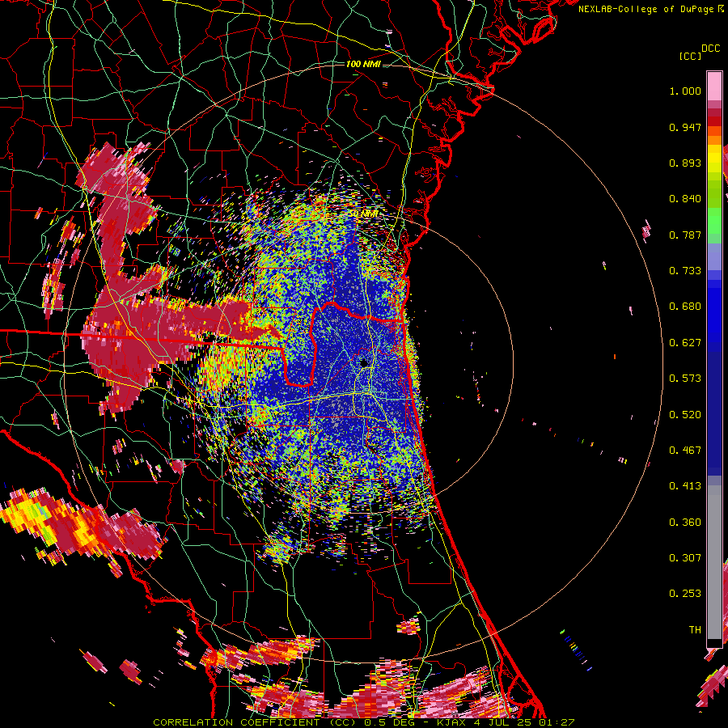Click the DCC label above the color scale
The width and height of the screenshot is (728, 728).
tap(711, 49)
